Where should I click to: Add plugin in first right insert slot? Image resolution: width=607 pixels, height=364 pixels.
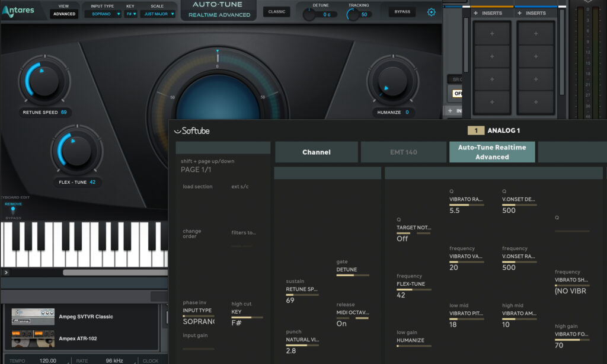[536, 34]
